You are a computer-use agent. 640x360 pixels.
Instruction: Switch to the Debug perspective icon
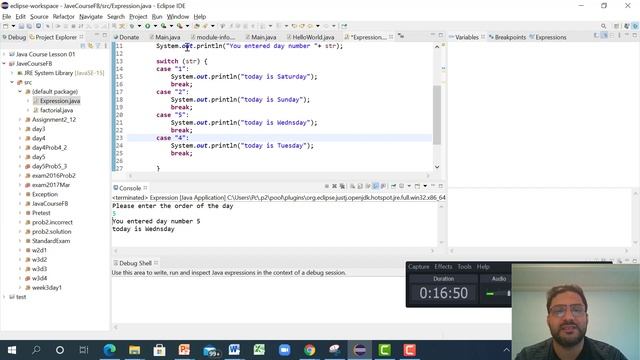pos(635,26)
